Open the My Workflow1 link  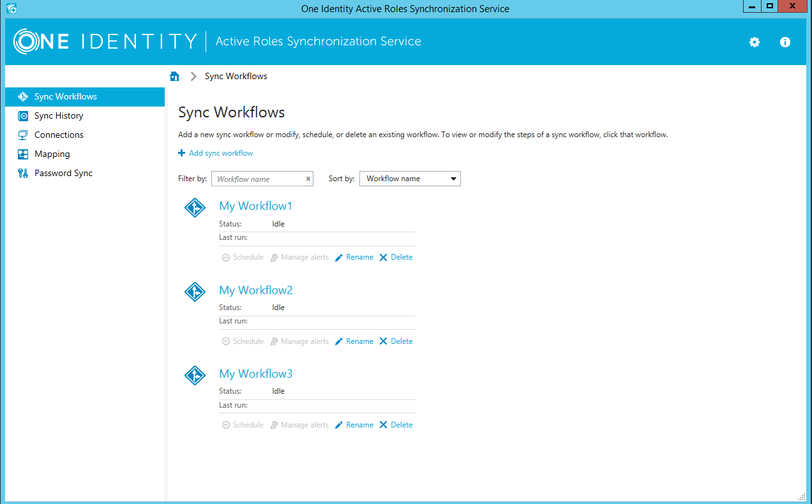point(255,206)
